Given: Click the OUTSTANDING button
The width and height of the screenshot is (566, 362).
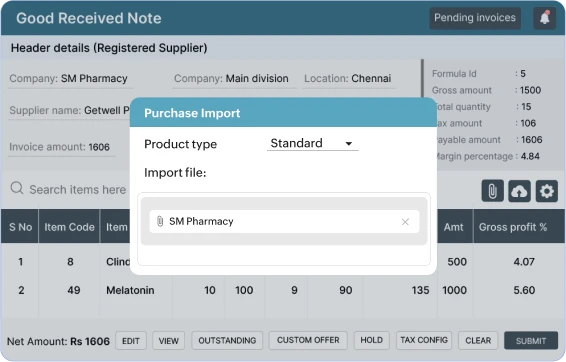Looking at the screenshot, I should 227,340.
